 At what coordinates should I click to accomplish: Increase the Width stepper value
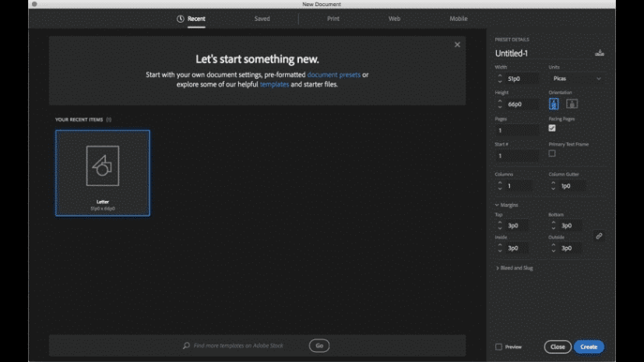pos(499,76)
